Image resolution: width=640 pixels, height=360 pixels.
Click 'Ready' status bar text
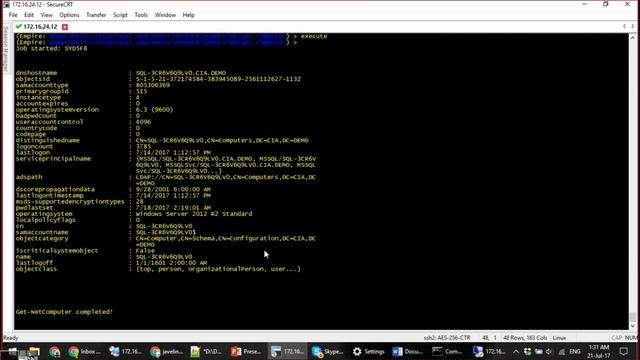click(x=11, y=338)
